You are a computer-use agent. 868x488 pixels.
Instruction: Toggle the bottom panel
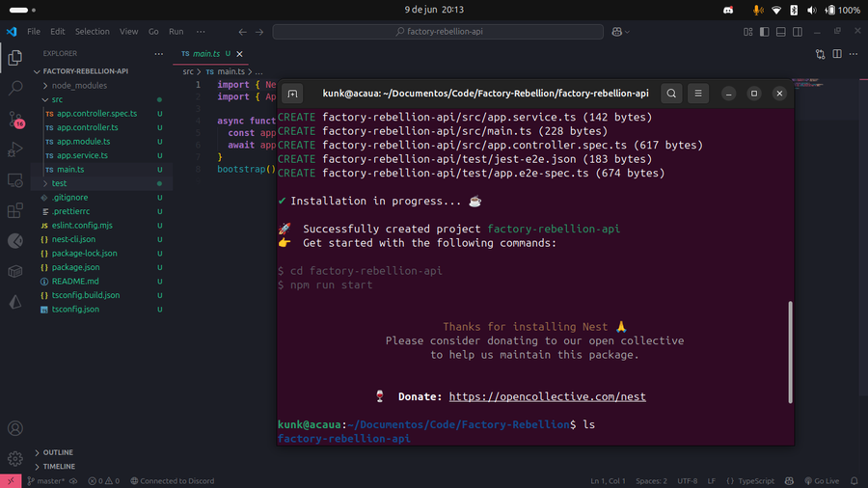coord(780,32)
